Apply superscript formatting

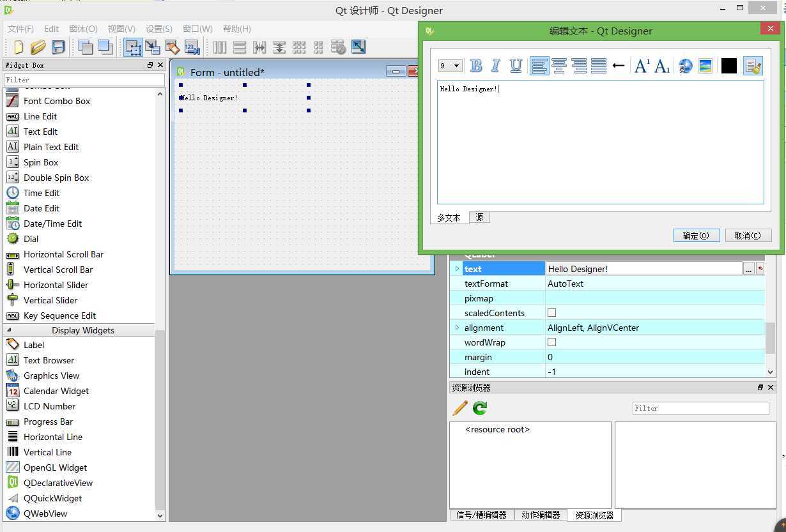642,66
